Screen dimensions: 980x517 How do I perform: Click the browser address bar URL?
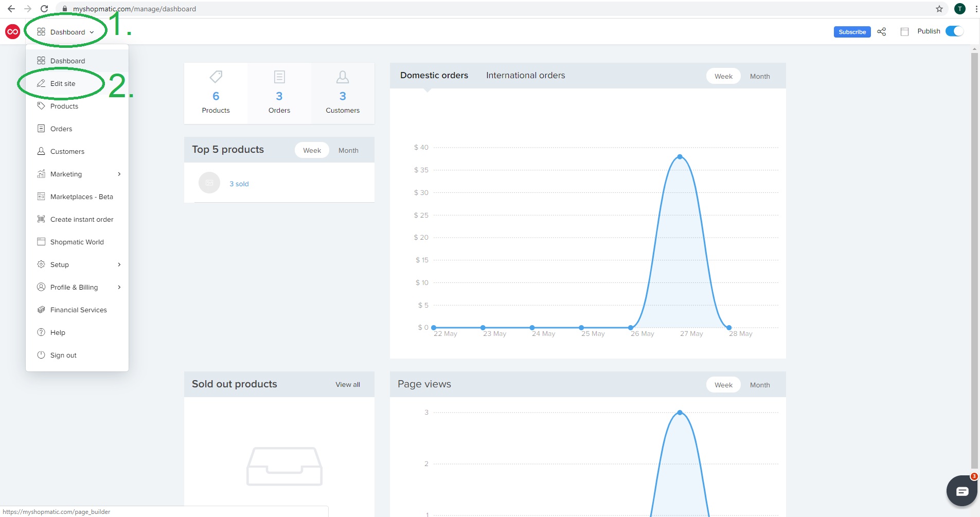134,9
